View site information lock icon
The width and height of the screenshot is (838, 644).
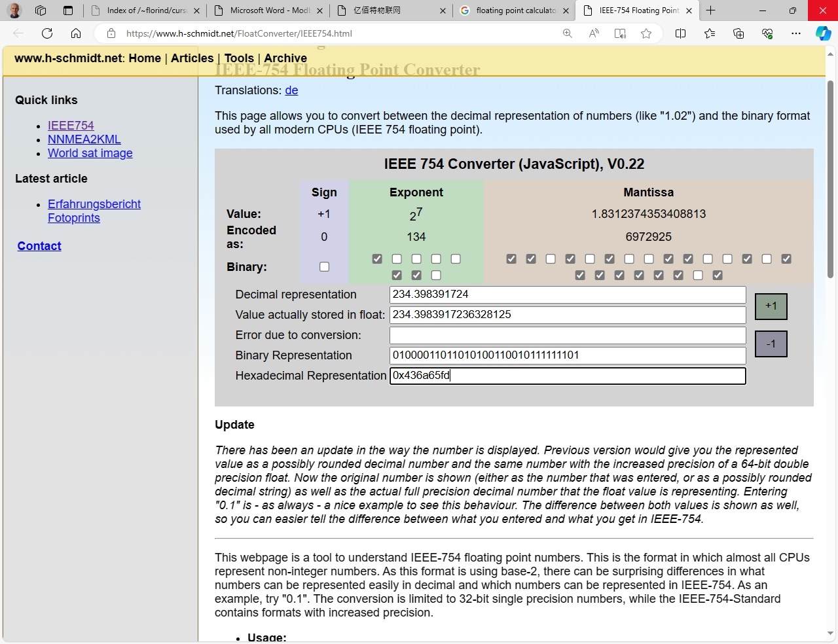111,33
